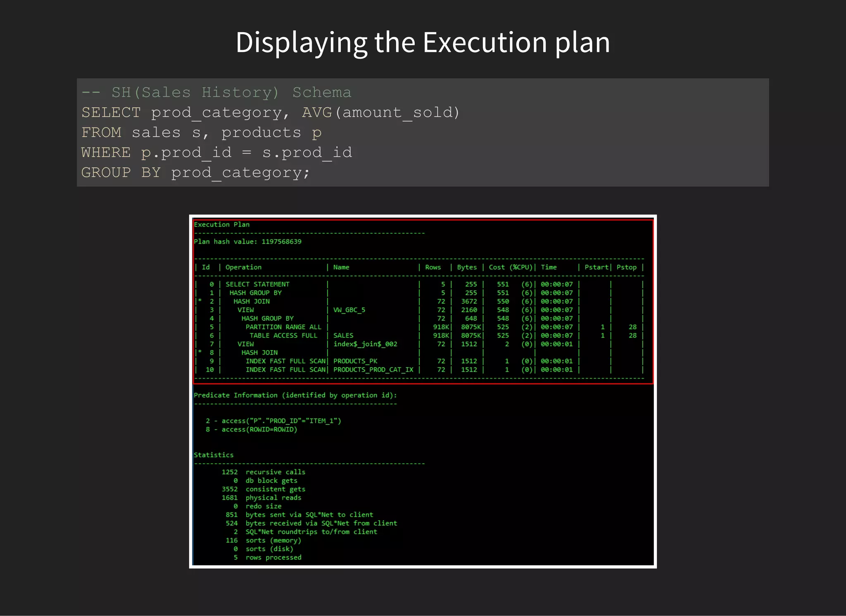Click the 'SELECT STATEMENT' operation row
Image resolution: width=846 pixels, height=616 pixels.
pyautogui.click(x=257, y=284)
